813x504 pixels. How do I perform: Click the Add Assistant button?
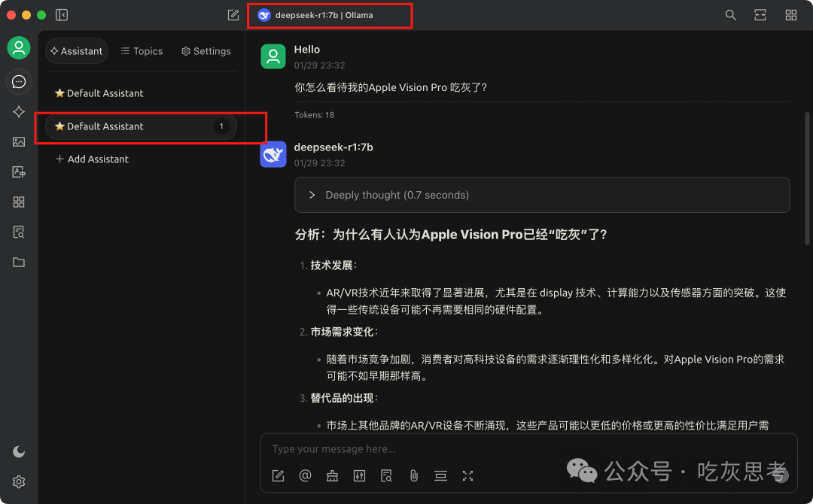[93, 159]
